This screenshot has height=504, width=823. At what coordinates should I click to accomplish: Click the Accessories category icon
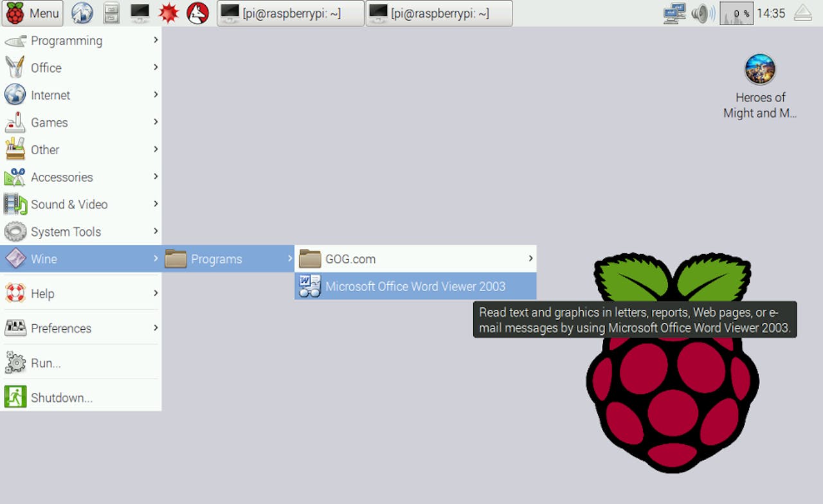[15, 177]
